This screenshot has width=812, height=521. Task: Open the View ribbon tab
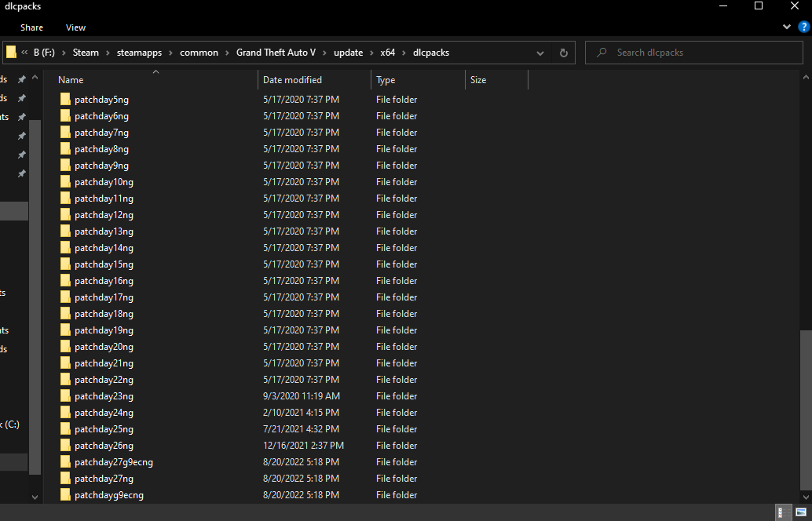(75, 27)
